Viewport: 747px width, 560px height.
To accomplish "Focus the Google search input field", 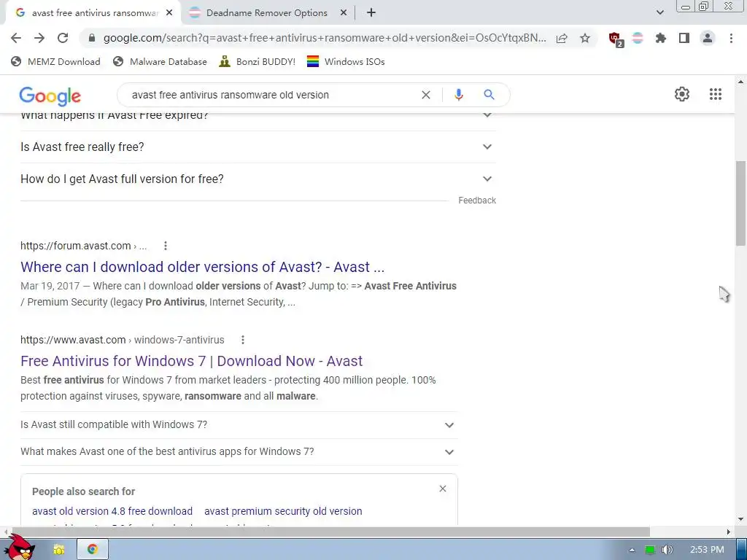I will click(x=271, y=95).
